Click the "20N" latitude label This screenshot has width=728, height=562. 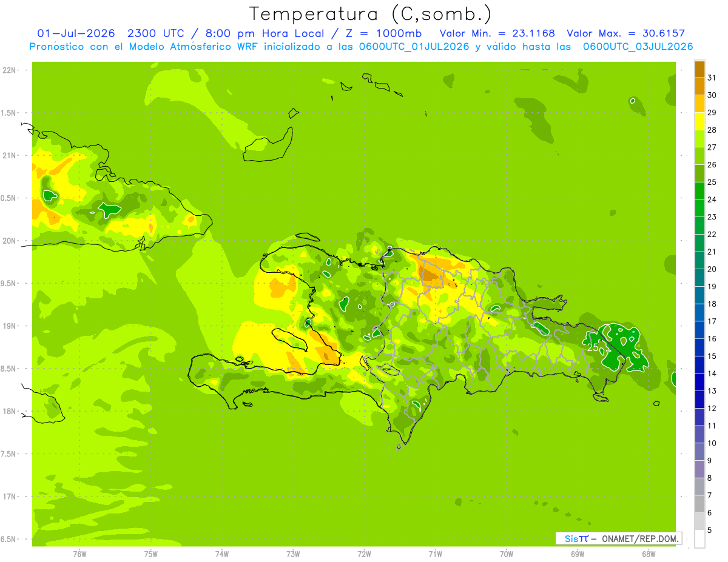point(9,241)
